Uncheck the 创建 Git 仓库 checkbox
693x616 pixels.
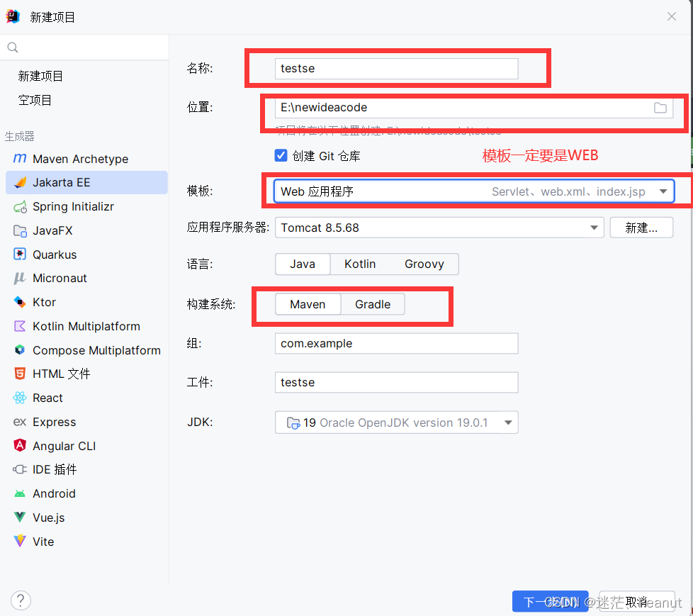[x=281, y=155]
